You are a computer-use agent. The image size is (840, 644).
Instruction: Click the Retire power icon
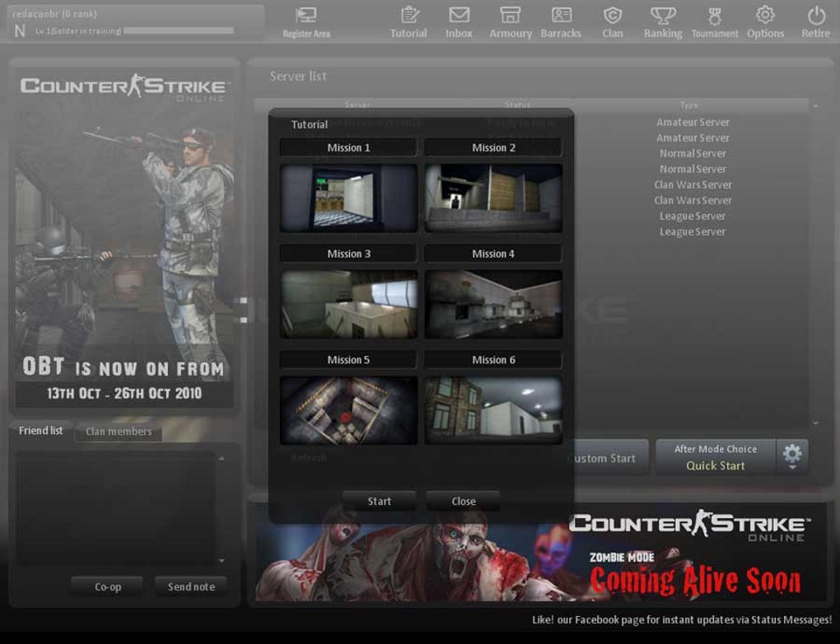click(815, 16)
